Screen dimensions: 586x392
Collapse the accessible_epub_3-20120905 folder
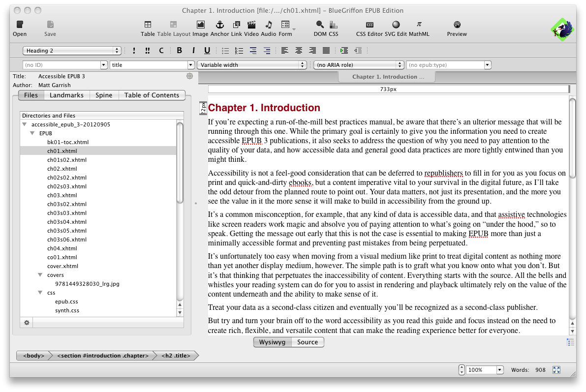pyautogui.click(x=24, y=124)
